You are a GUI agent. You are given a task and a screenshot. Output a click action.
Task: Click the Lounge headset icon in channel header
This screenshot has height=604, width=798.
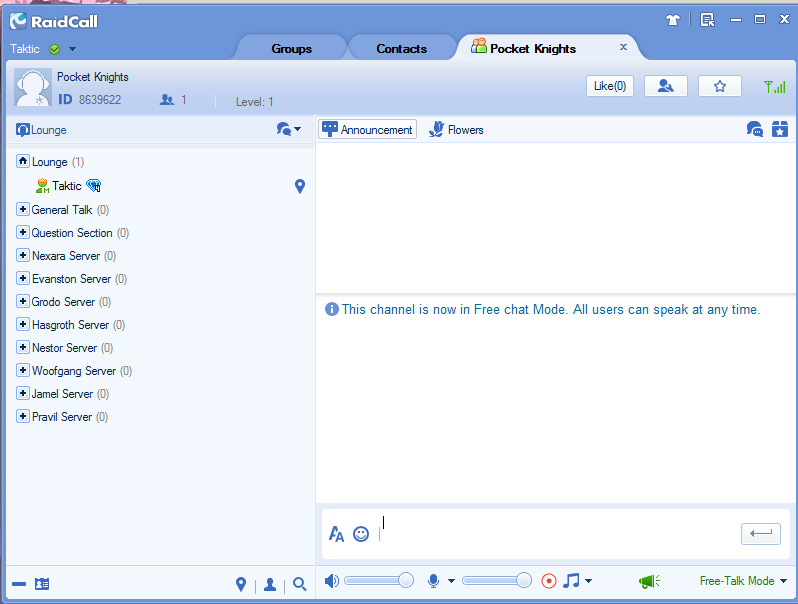(22, 130)
